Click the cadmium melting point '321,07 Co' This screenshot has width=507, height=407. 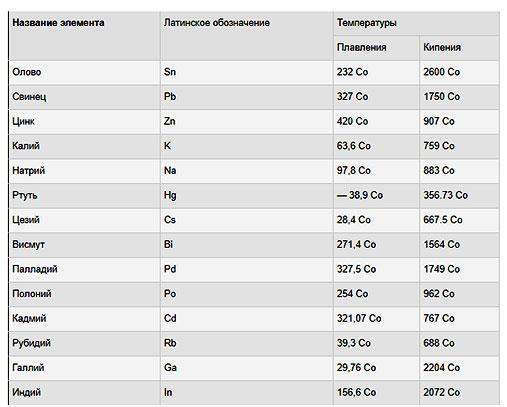click(x=359, y=319)
